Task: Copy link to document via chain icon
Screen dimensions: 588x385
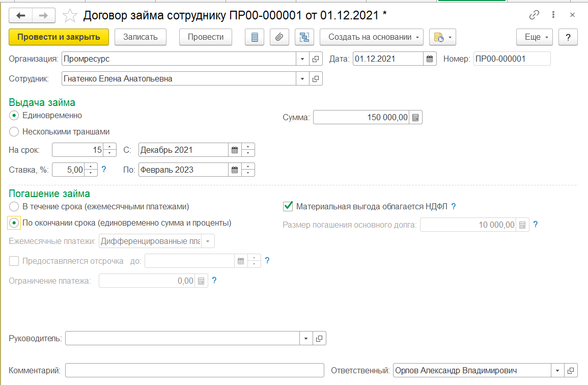Action: 534,15
